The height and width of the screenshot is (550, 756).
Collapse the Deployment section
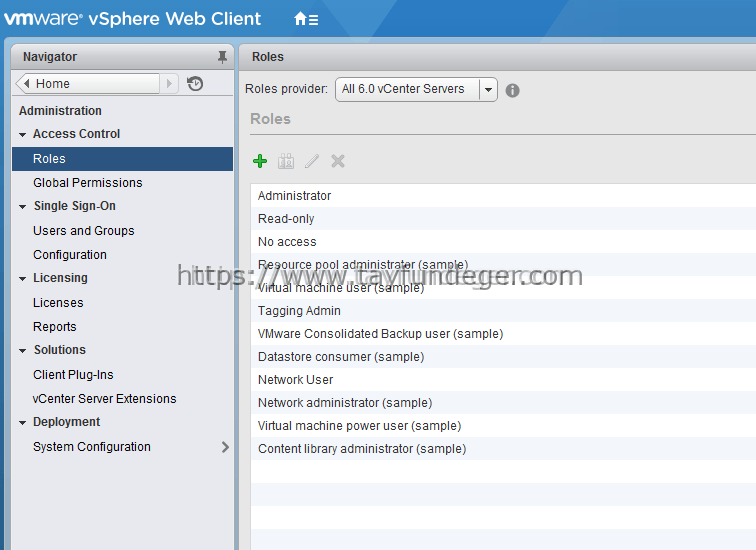pos(22,423)
